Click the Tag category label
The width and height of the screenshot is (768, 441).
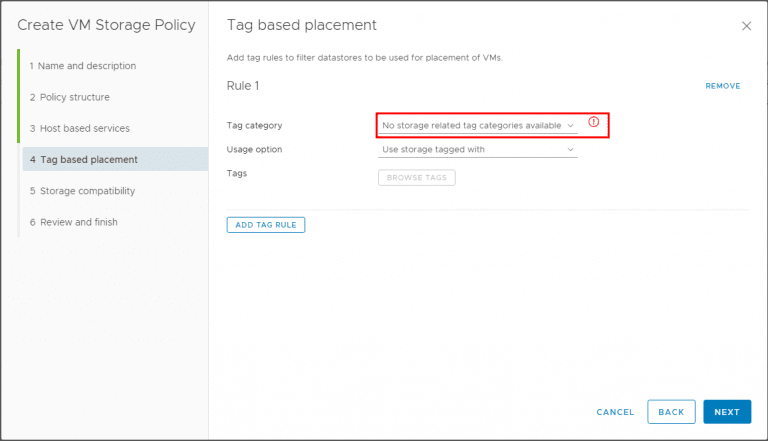(254, 125)
